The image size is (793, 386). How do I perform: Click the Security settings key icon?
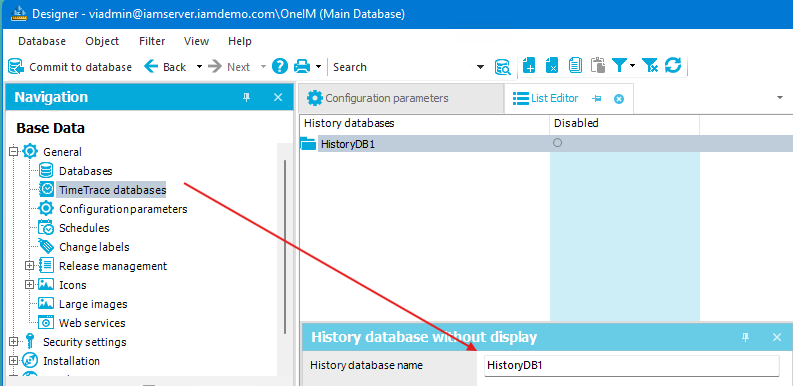pyautogui.click(x=30, y=341)
